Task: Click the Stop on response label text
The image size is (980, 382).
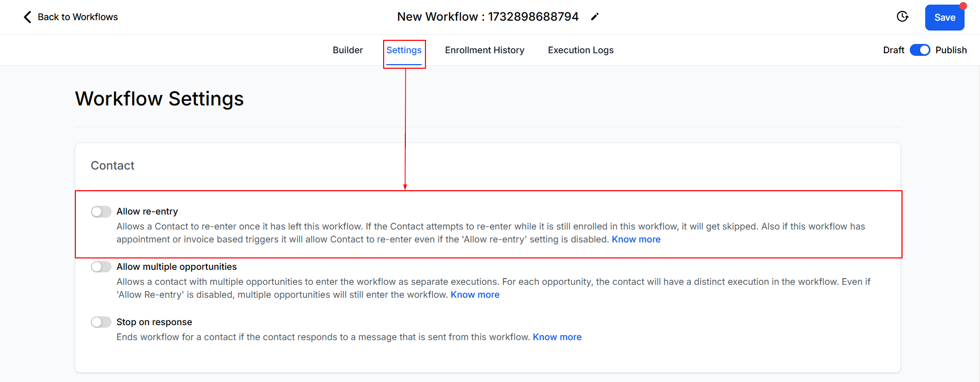Action: tap(154, 322)
